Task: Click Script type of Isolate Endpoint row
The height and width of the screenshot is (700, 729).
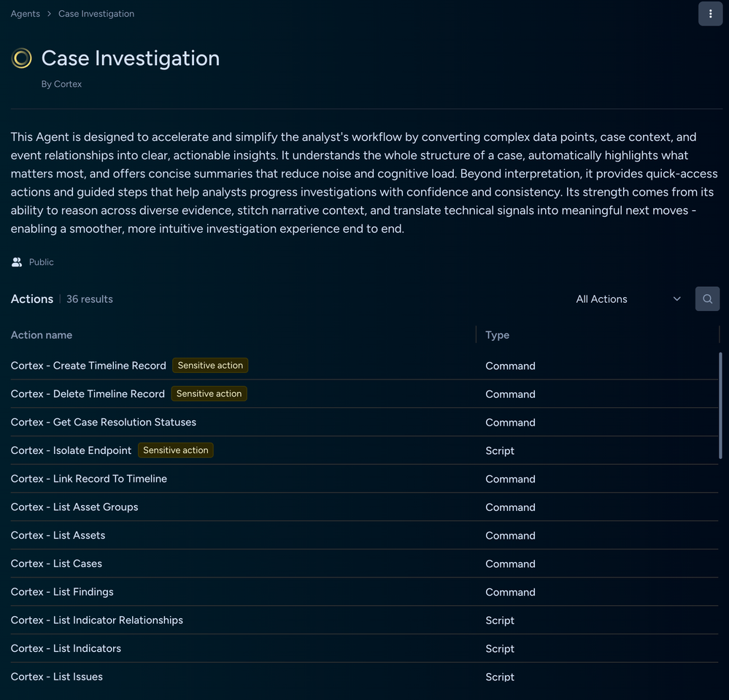Action: tap(500, 450)
